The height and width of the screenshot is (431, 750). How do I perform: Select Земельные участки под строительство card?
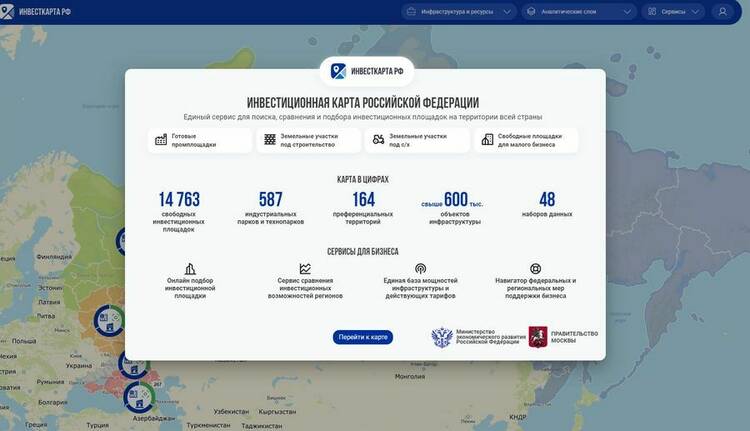click(309, 140)
